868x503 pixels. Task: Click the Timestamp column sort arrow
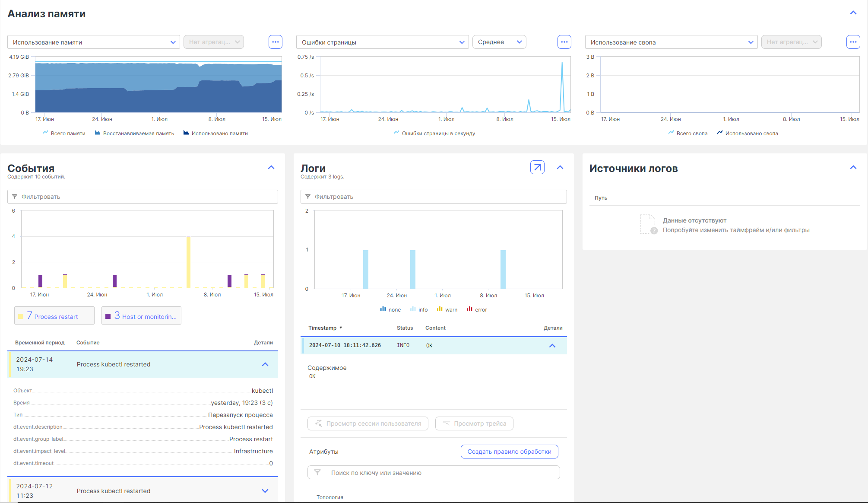point(341,328)
